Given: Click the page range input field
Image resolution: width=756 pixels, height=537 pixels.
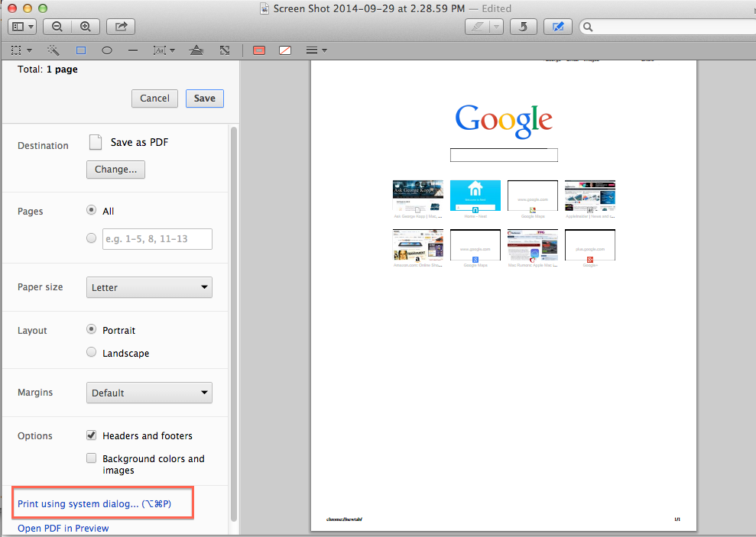Looking at the screenshot, I should 157,239.
